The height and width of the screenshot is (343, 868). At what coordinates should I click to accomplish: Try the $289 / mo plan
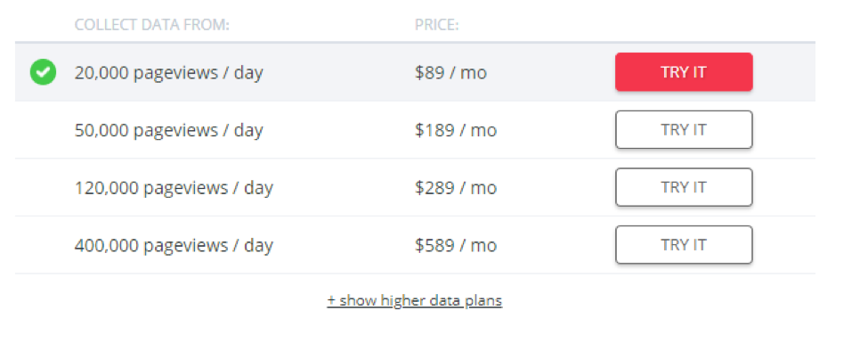tap(684, 187)
